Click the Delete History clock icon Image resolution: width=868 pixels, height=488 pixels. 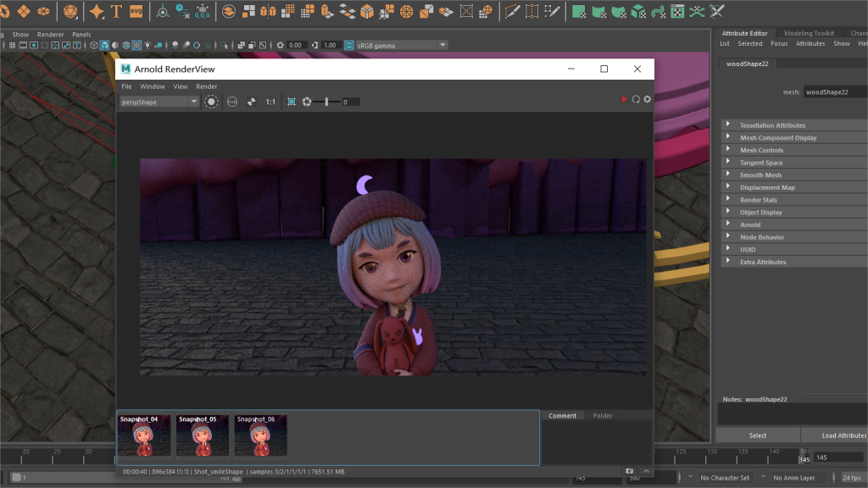[x=182, y=11]
